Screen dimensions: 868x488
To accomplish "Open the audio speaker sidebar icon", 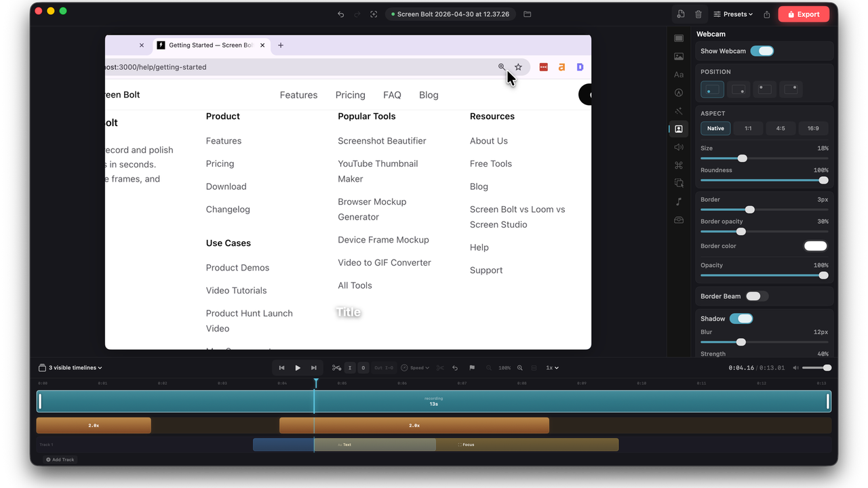I will [679, 147].
